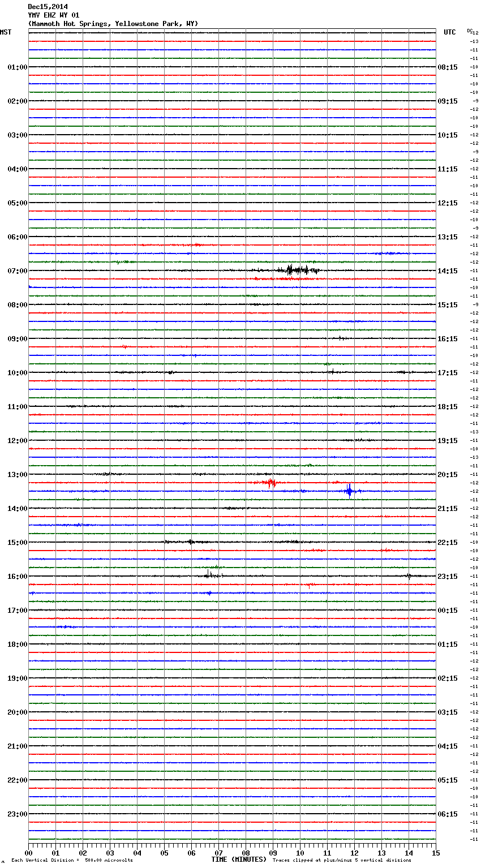Click the "06:15" UTC row label
481x868 pixels.
[448, 814]
